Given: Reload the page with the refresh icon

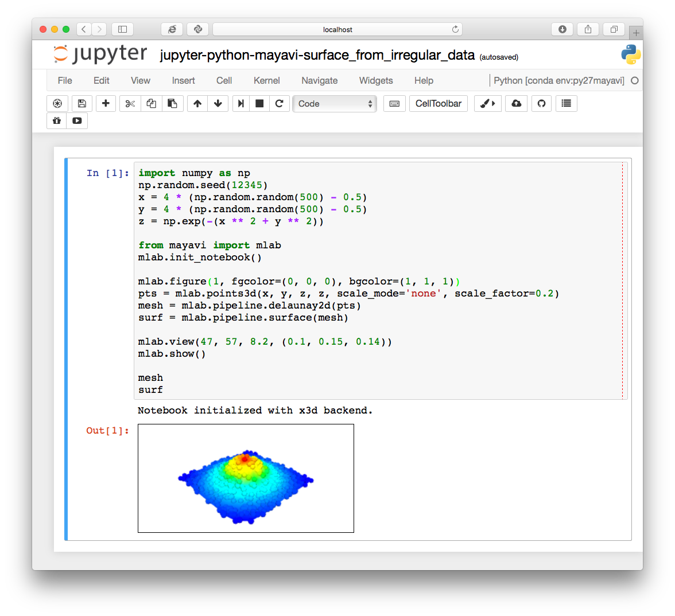Looking at the screenshot, I should coord(455,29).
